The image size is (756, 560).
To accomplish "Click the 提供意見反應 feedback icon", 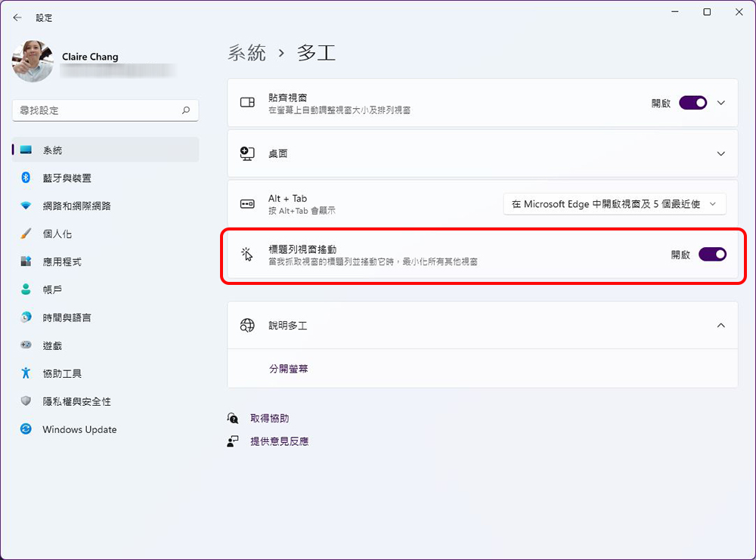I will coord(233,441).
